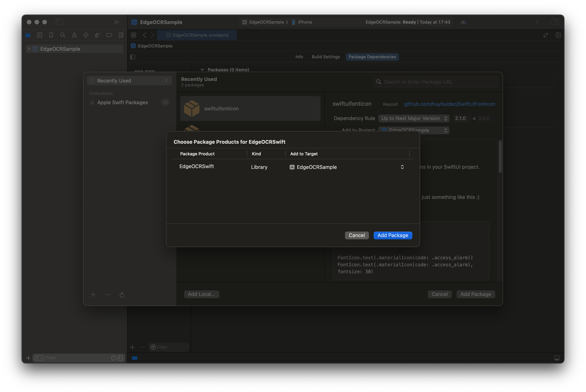The width and height of the screenshot is (586, 392).
Task: Open the Issue navigator warning icon
Action: tap(74, 35)
